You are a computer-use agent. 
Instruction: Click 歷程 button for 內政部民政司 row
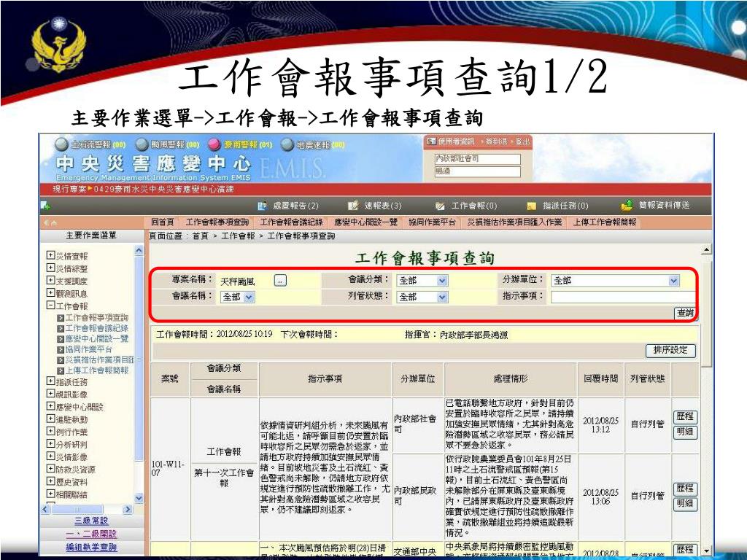pos(685,488)
